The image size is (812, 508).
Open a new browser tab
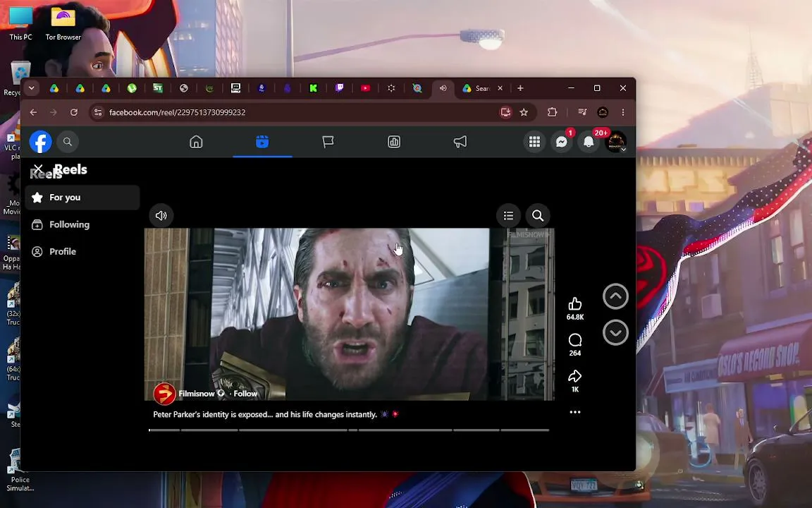tap(520, 88)
